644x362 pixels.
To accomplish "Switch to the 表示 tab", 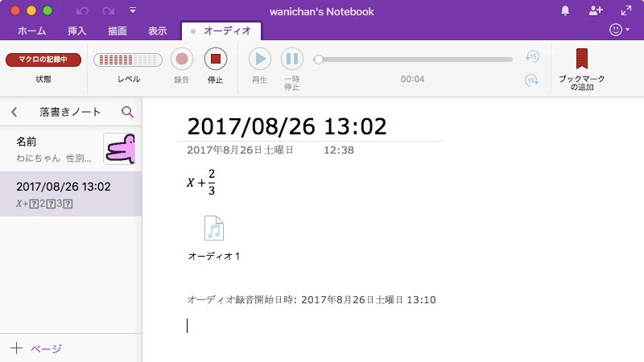I will [157, 31].
